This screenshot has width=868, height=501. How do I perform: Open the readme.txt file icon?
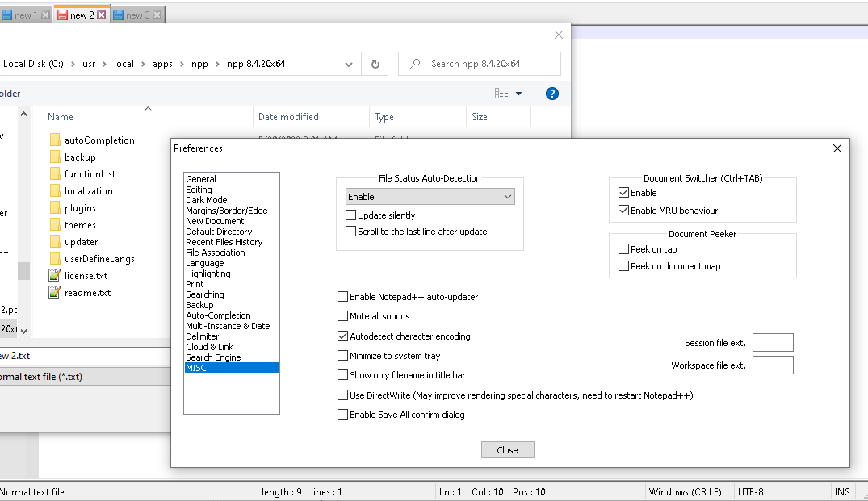click(55, 292)
